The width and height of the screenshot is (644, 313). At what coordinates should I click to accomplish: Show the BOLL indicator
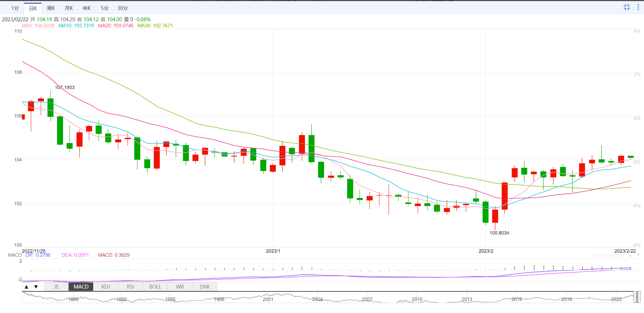(155, 287)
